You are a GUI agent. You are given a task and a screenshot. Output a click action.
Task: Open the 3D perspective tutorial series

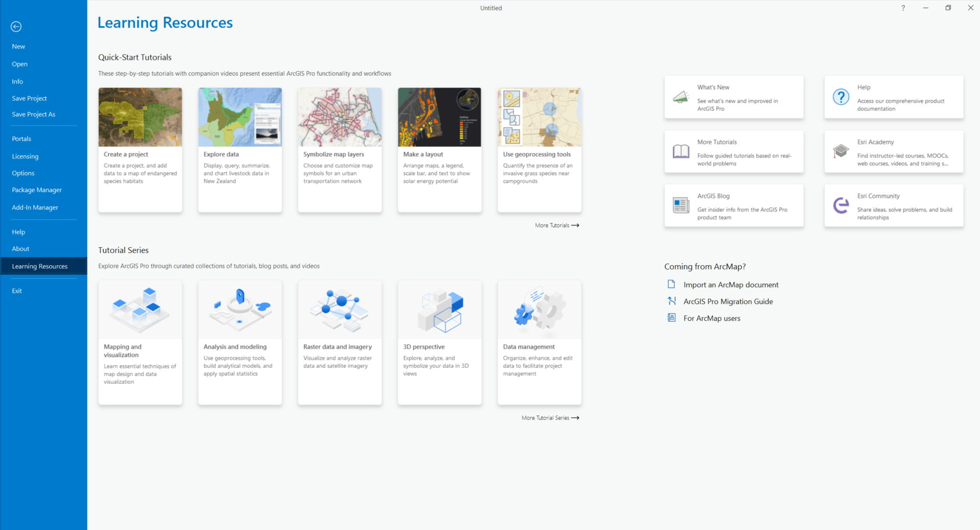[439, 341]
